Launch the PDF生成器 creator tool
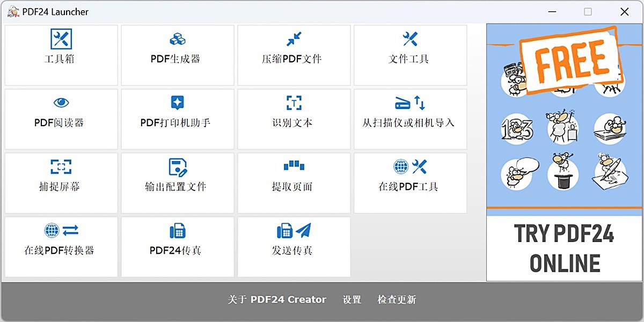 (177, 54)
